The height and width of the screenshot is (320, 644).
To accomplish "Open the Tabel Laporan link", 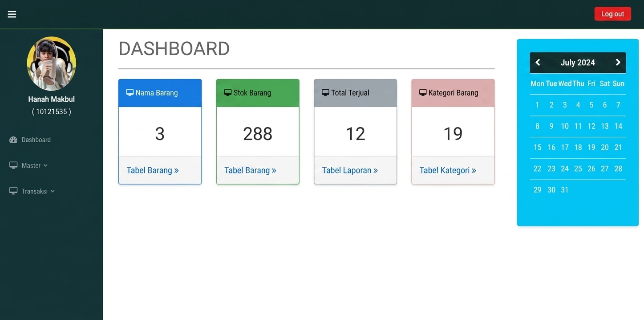I will pos(350,170).
